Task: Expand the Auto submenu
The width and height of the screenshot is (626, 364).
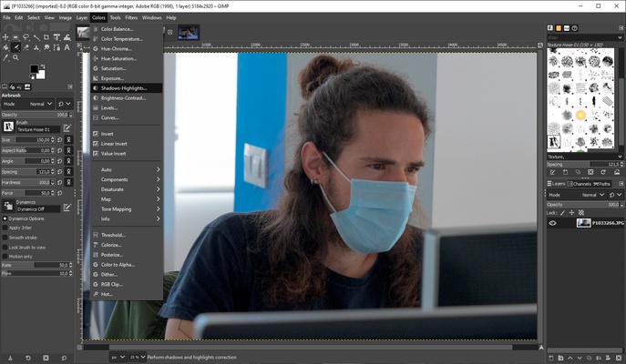Action: click(127, 169)
